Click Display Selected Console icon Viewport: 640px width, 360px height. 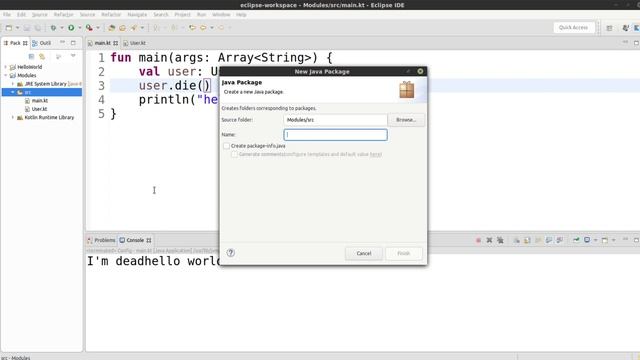[x=587, y=240]
